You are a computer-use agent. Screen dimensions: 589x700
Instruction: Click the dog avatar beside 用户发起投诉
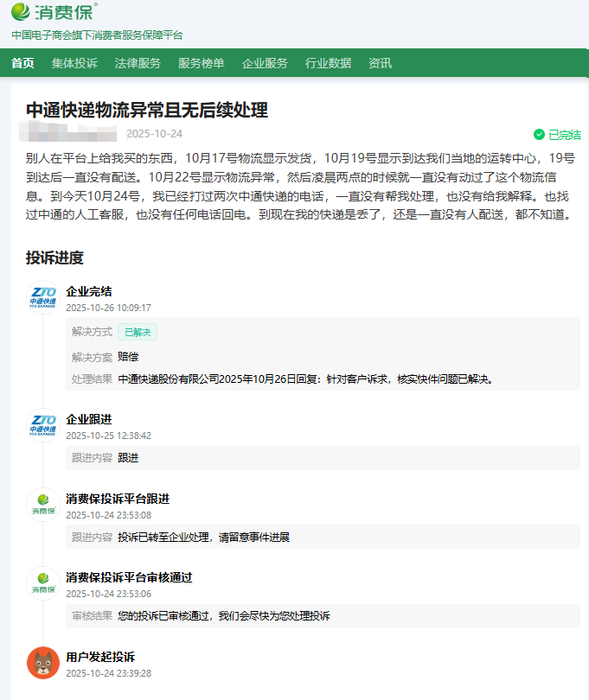(43, 663)
